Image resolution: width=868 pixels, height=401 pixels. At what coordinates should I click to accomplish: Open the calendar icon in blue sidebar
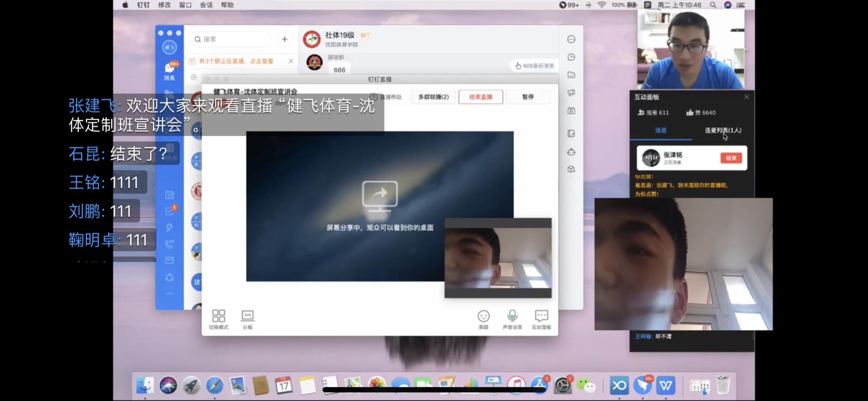coord(170,195)
